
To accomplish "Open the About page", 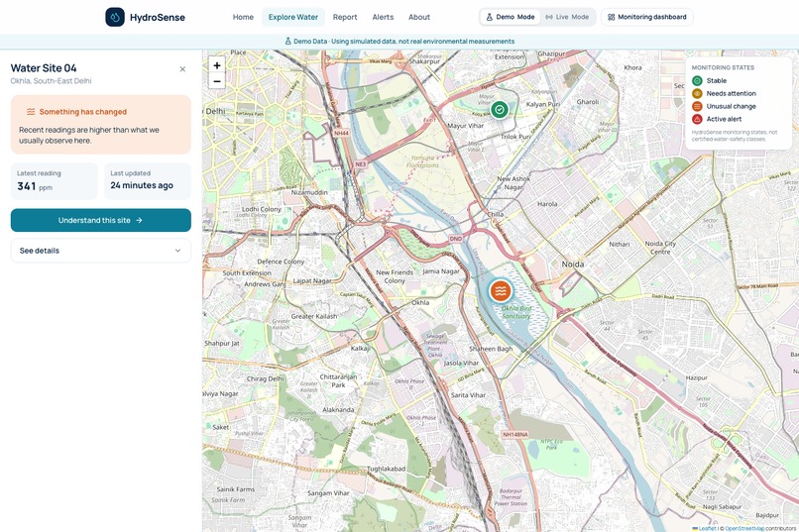I will tap(419, 17).
